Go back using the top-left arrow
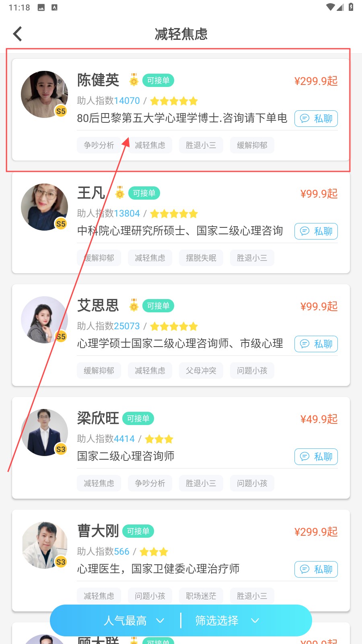Image resolution: width=362 pixels, height=644 pixels. (17, 34)
